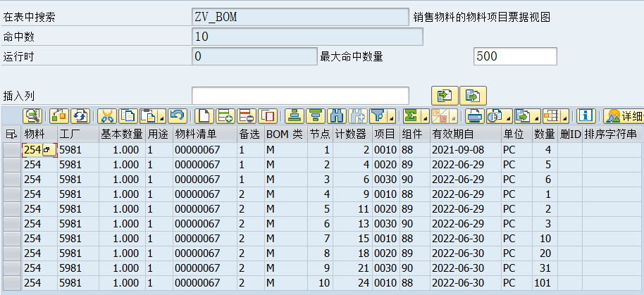
Task: Select the row with 计数器 9
Action: tap(12, 194)
